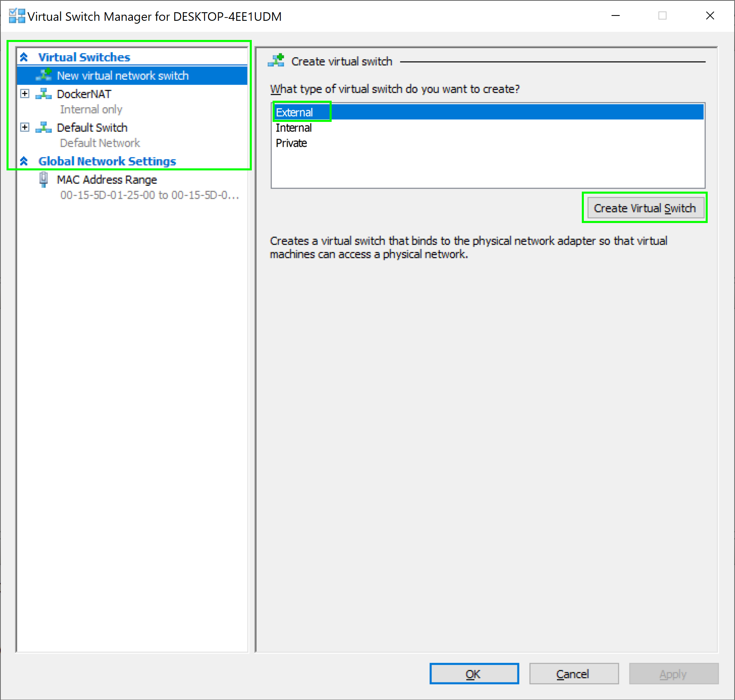The height and width of the screenshot is (700, 735).
Task: Collapse the Virtual Switches section
Action: [24, 57]
